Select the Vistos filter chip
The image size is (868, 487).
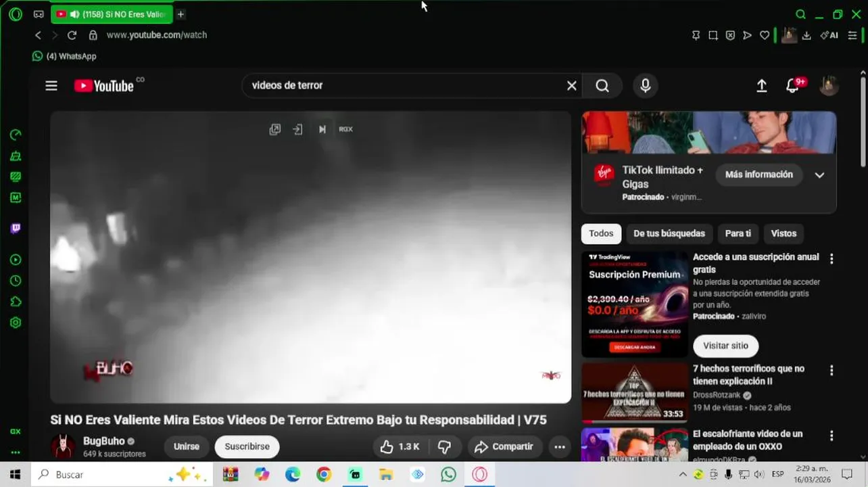[783, 233]
